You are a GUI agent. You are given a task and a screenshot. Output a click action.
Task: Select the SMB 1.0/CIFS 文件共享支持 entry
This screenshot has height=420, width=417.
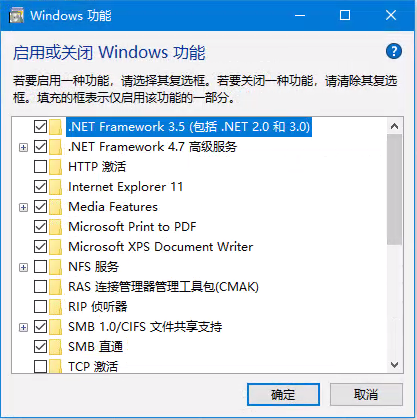145,327
